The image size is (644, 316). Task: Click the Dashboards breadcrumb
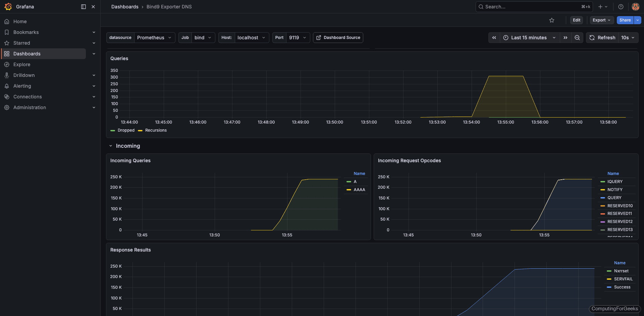[125, 6]
